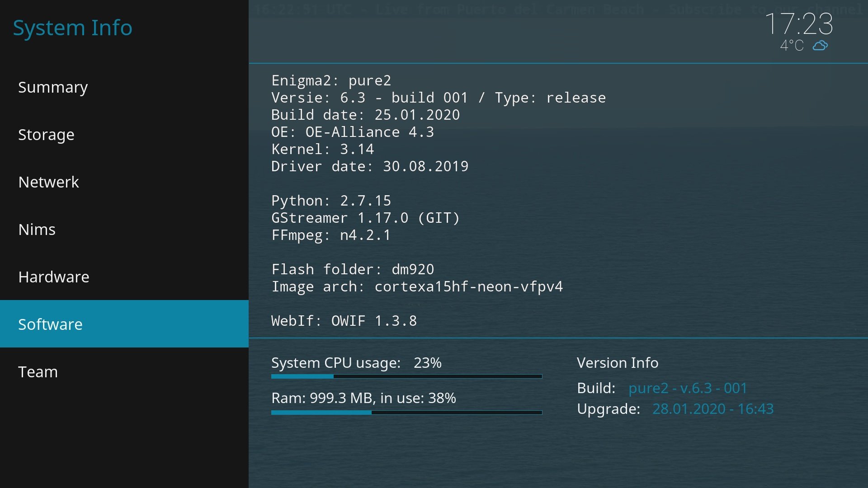Click the Flash folder: dm920 line

pos(353,269)
